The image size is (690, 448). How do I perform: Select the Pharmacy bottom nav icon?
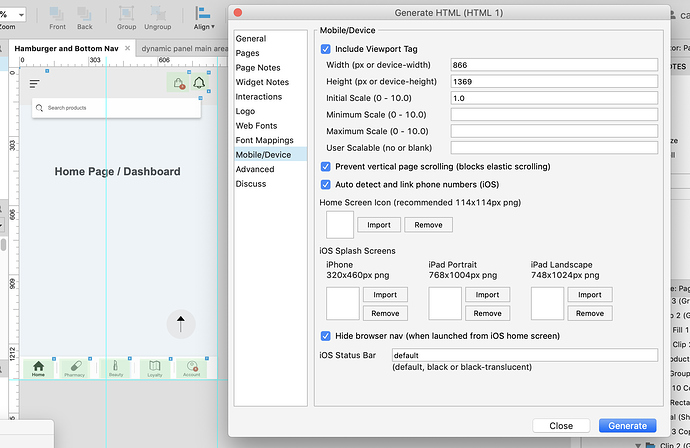[74, 368]
